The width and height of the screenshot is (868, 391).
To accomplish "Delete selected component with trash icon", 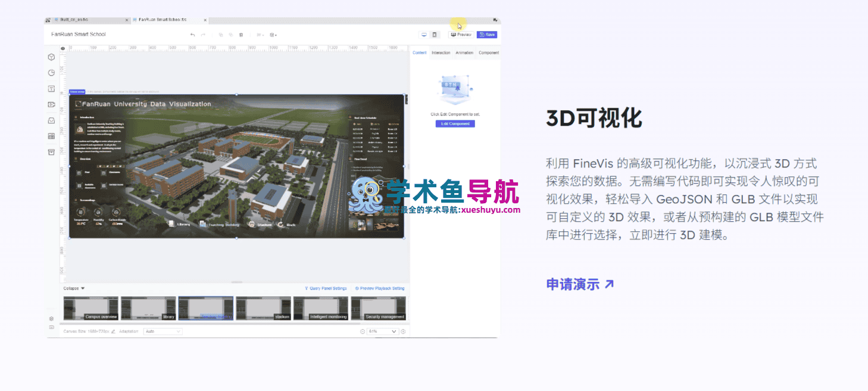I will pyautogui.click(x=241, y=35).
